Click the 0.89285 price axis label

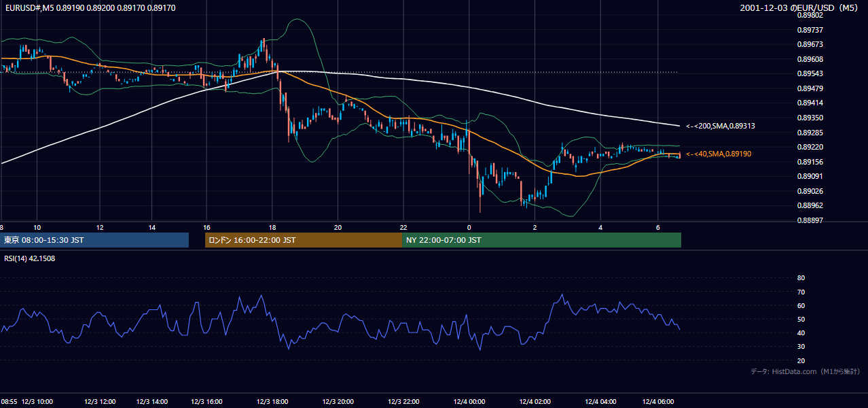(x=810, y=132)
